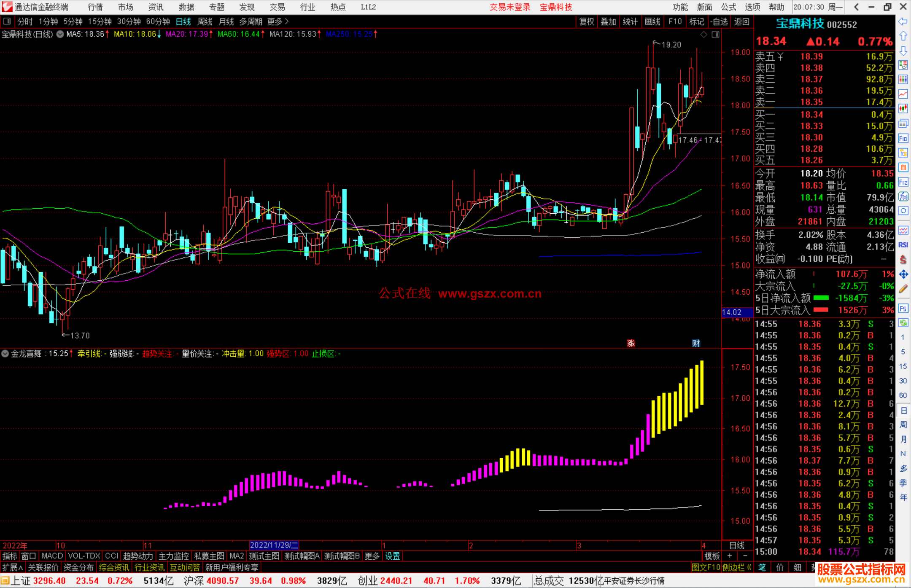Viewport: 911px width, 588px height.
Task: Click the candlestick chart sidebar icon
Action: [x=903, y=108]
